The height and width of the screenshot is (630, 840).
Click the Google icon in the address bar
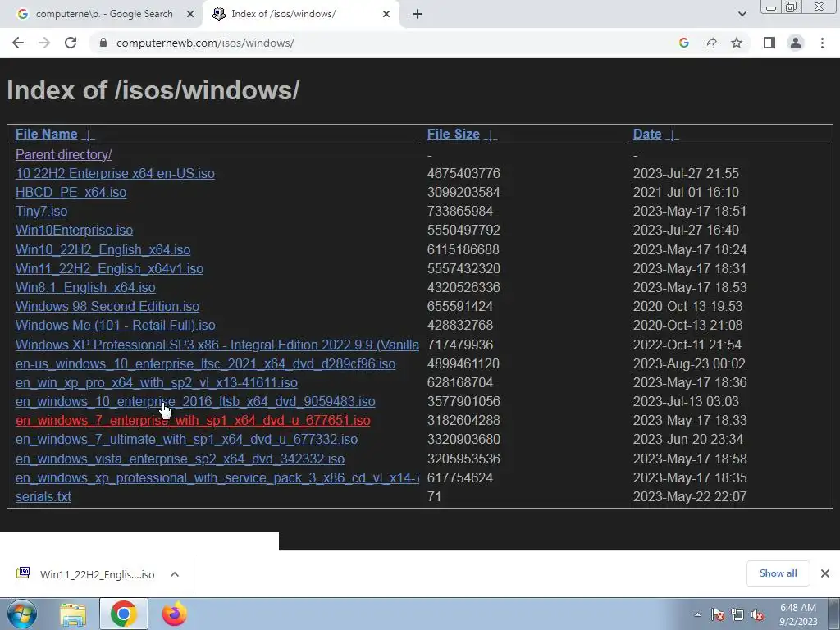[683, 43]
